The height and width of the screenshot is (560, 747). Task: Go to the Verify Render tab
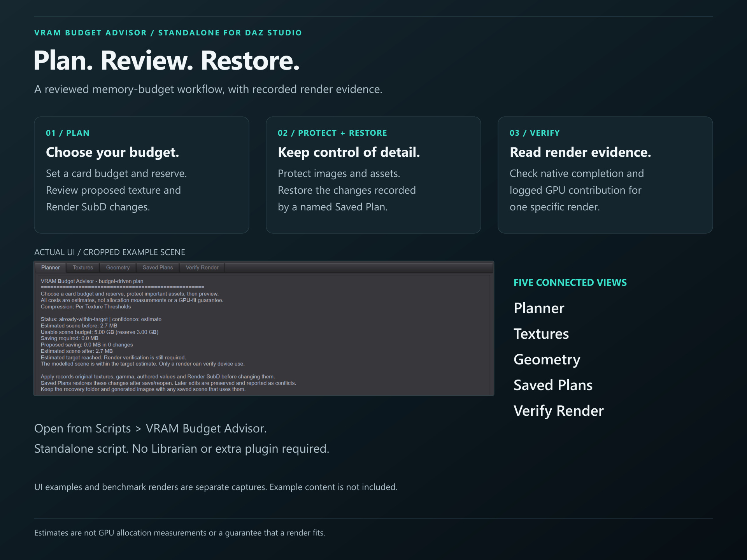tap(202, 268)
